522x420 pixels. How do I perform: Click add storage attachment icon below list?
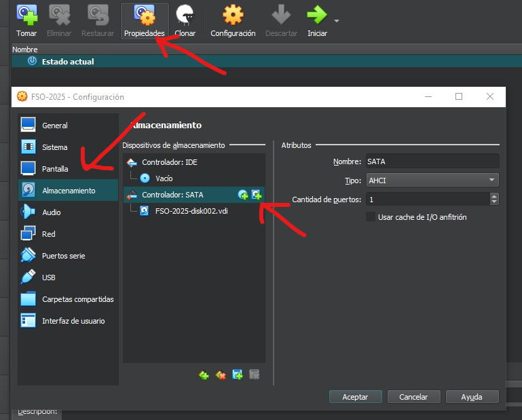[x=238, y=375]
